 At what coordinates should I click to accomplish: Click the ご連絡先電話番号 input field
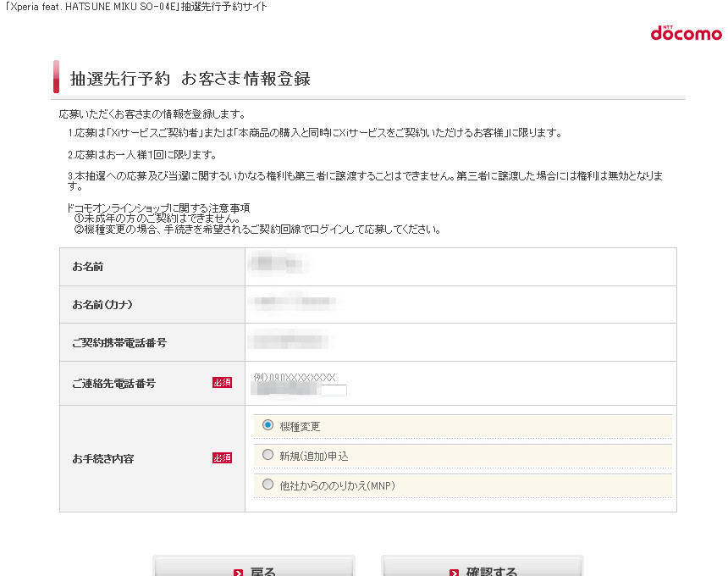(x=299, y=390)
